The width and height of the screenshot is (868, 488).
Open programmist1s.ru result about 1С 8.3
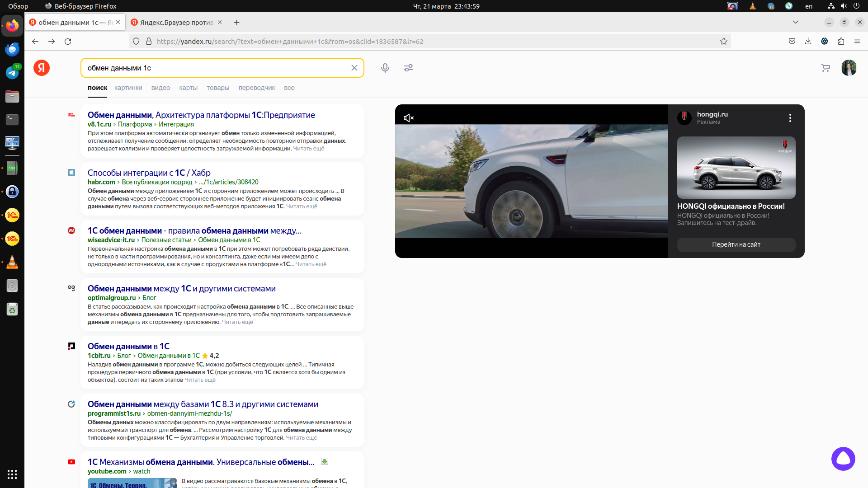[x=203, y=404]
